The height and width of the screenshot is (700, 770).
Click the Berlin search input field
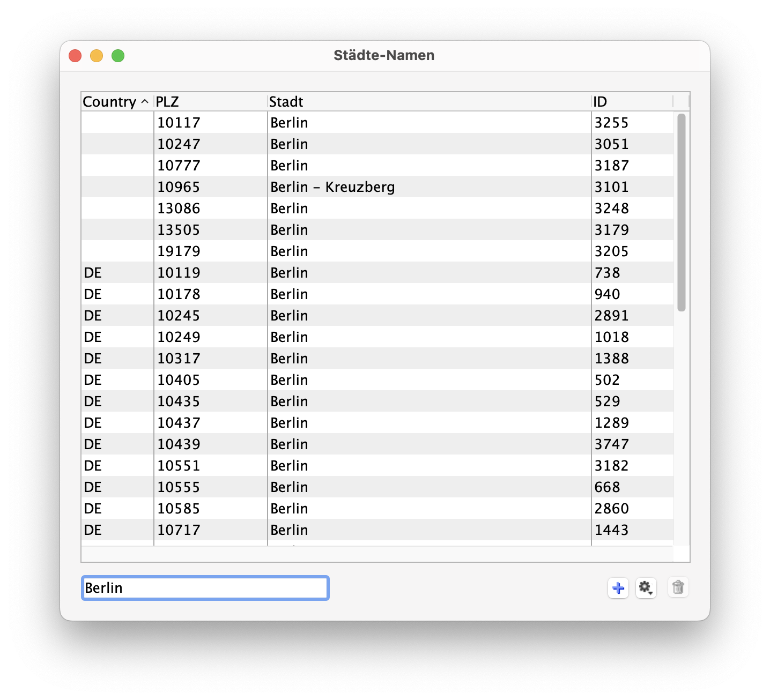(x=205, y=588)
